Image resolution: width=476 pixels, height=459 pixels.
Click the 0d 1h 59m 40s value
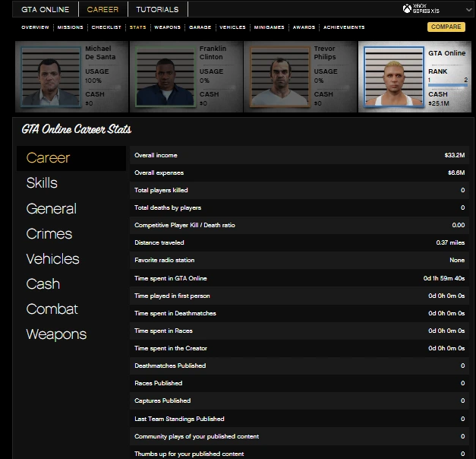(x=444, y=278)
